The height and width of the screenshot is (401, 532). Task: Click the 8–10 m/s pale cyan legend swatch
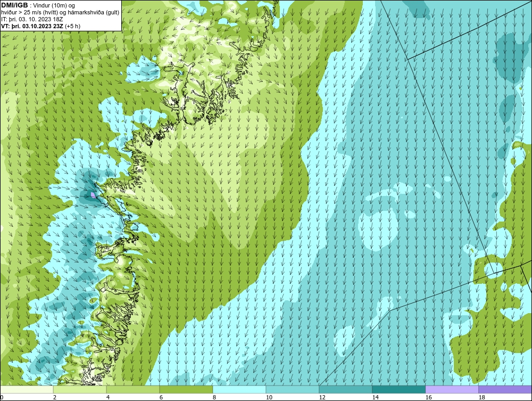point(239,389)
